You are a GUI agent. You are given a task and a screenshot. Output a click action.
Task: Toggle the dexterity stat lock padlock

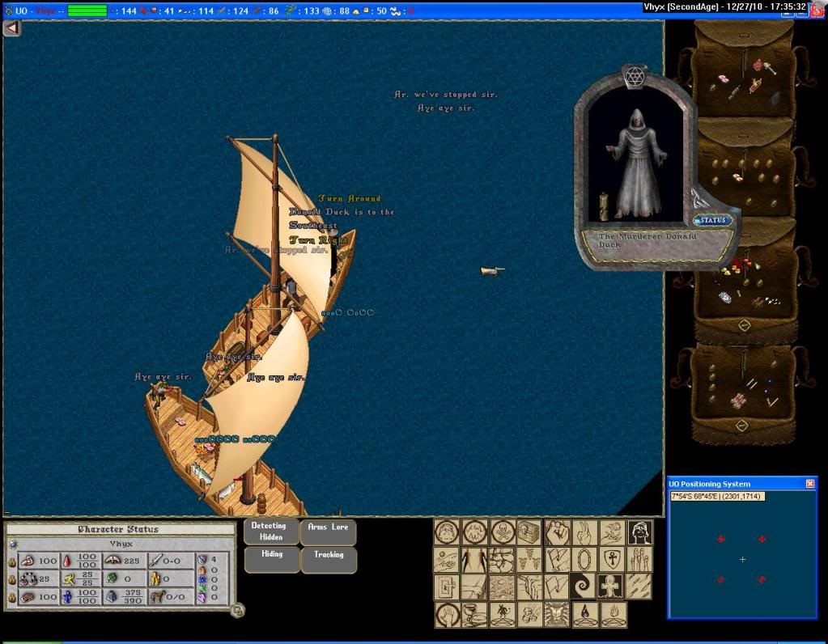[12, 579]
